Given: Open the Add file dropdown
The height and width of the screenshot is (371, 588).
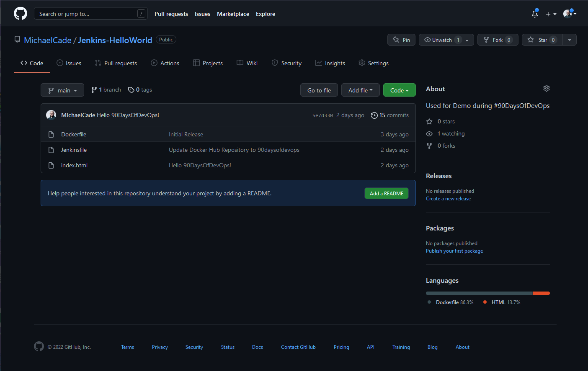Looking at the screenshot, I should pyautogui.click(x=360, y=90).
